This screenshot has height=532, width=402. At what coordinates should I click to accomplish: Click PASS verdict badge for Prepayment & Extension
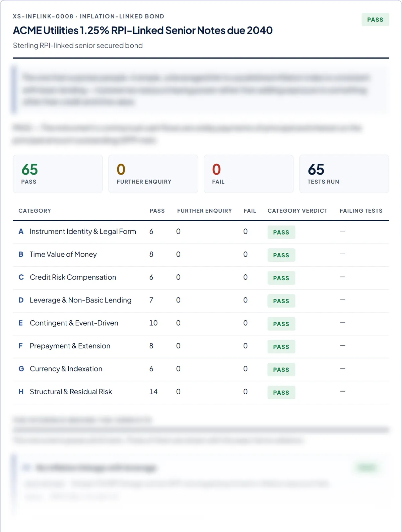pos(281,347)
